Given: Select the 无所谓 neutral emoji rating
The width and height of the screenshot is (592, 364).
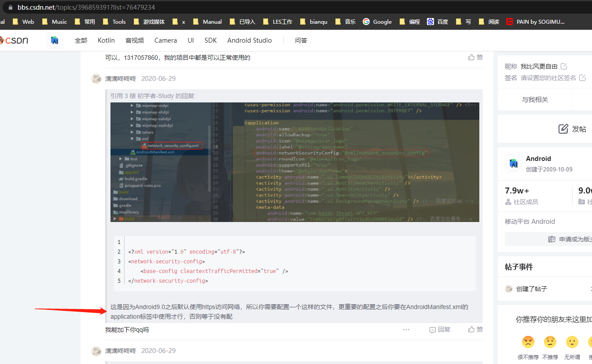Looking at the screenshot, I should coord(572,342).
